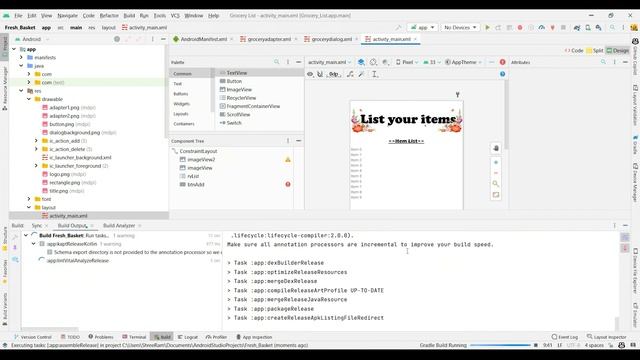
Task: Search the Palette with magnifier icon
Action: tap(277, 62)
